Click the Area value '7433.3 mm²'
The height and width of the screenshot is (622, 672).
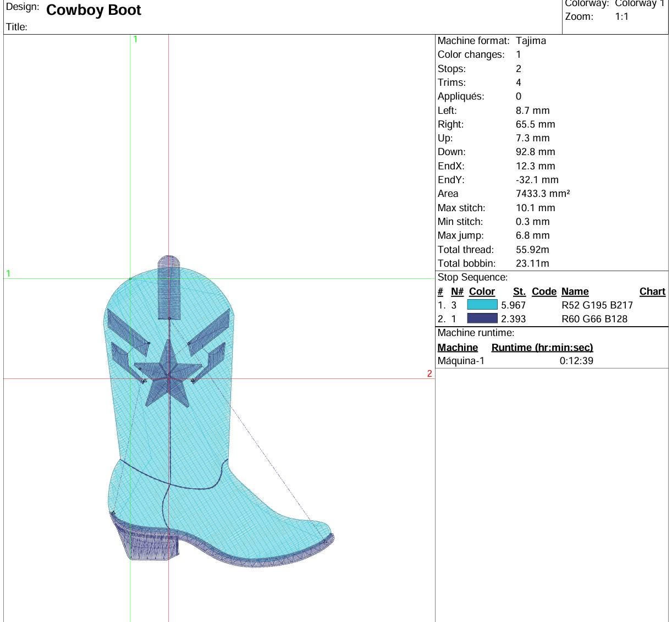tap(543, 194)
